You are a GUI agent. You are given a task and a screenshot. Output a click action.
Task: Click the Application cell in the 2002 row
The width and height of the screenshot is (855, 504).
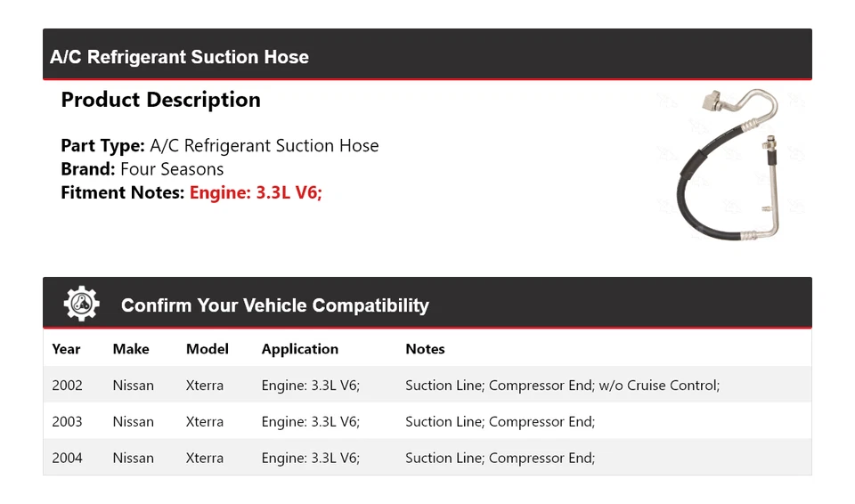tap(310, 386)
